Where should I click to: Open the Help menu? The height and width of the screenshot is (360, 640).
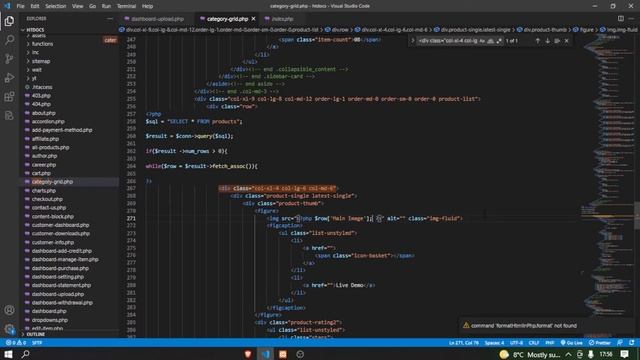147,6
